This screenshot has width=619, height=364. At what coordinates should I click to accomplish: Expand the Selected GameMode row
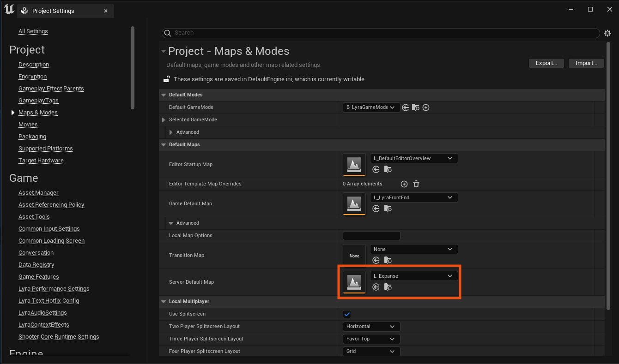pyautogui.click(x=164, y=120)
